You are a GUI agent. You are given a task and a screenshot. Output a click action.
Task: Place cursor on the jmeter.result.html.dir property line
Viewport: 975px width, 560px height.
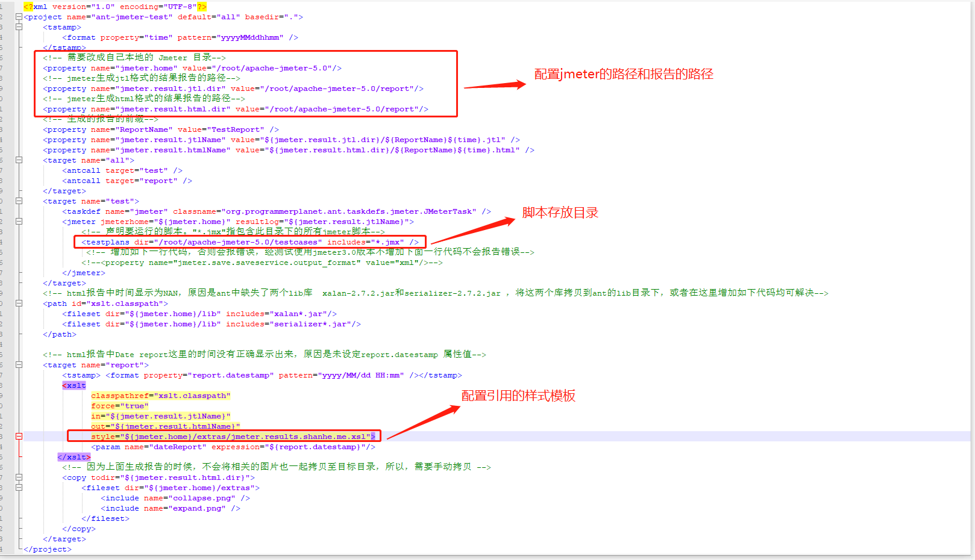coord(236,109)
